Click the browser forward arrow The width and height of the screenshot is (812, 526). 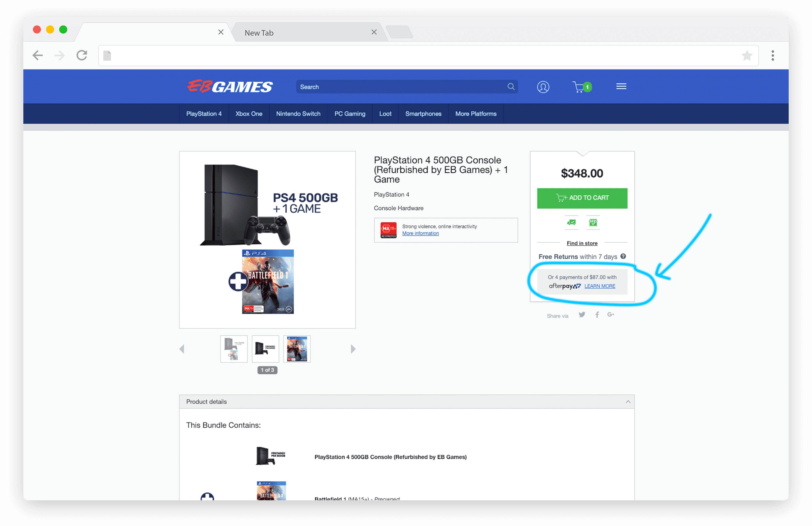click(59, 55)
